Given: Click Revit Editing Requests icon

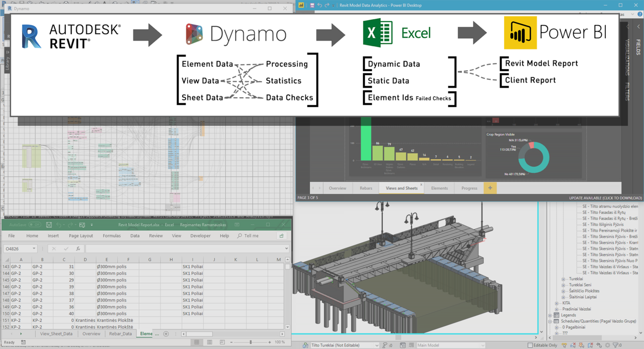Looking at the screenshot, I should tap(384, 345).
